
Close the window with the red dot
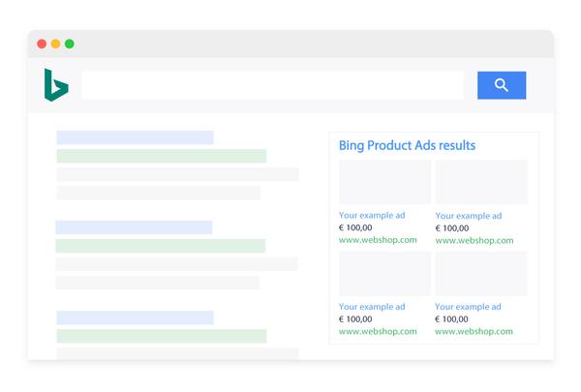[42, 44]
